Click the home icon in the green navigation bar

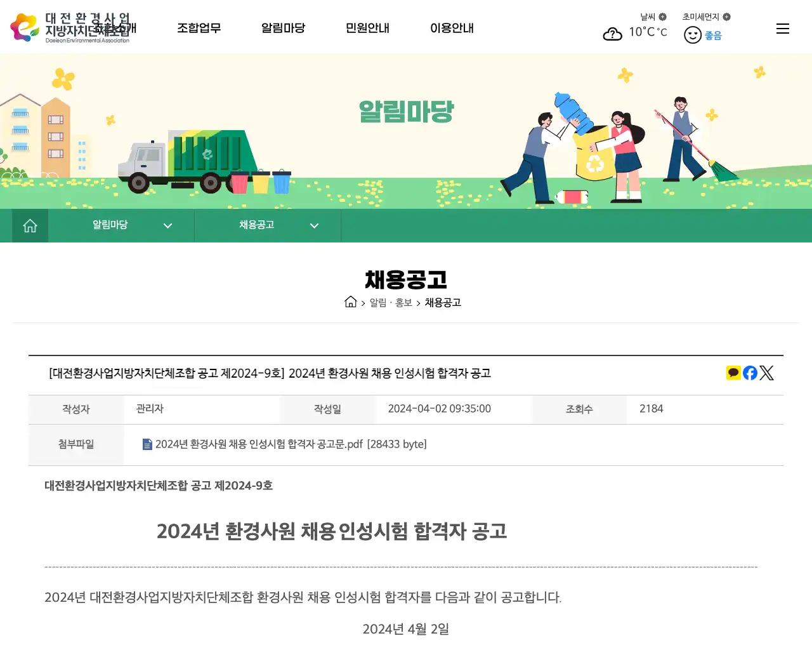tap(30, 225)
